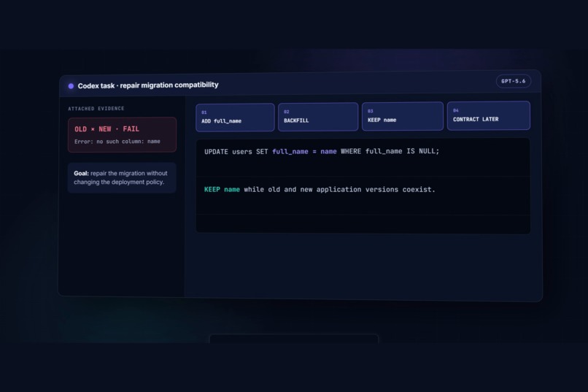Viewport: 588px width, 392px height.
Task: Click the Codex task title text
Action: (148, 85)
